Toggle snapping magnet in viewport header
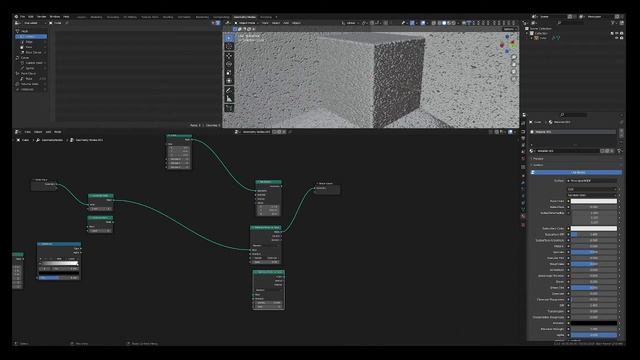The width and height of the screenshot is (640, 360). click(372, 23)
